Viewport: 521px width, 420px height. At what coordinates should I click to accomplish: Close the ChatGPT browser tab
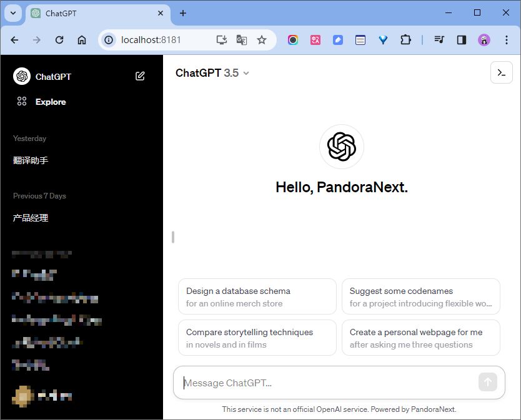coord(161,13)
